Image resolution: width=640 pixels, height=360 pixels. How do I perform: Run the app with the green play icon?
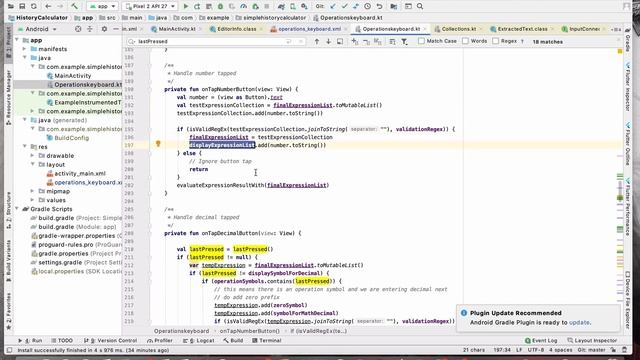pyautogui.click(x=186, y=6)
